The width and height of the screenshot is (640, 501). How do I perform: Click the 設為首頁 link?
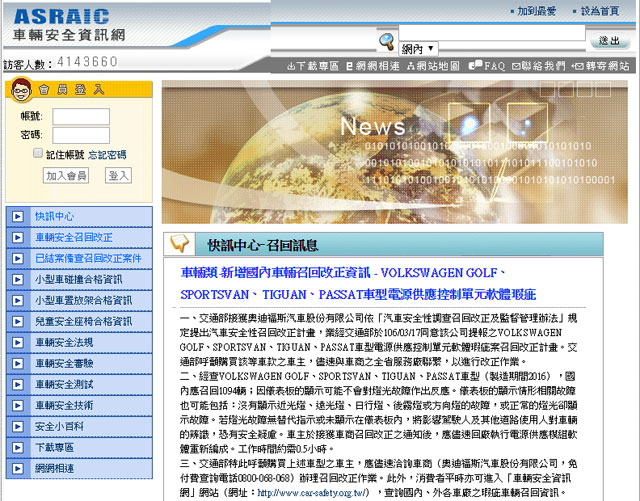(600, 11)
